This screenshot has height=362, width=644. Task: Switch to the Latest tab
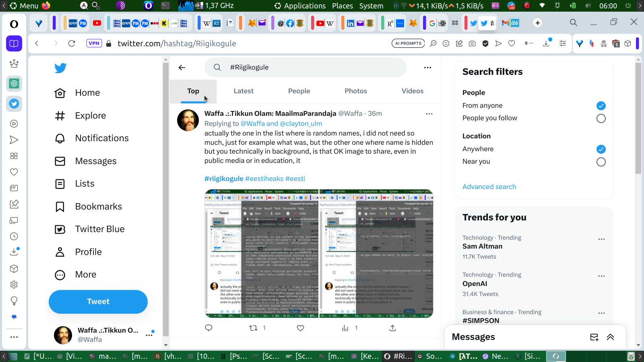pos(244,91)
